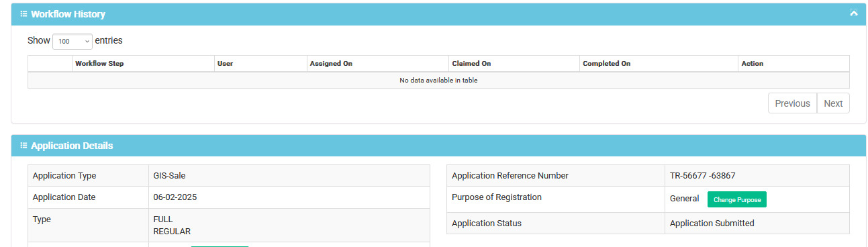Image resolution: width=868 pixels, height=247 pixels.
Task: Click the Workflow History list icon
Action: [x=23, y=14]
